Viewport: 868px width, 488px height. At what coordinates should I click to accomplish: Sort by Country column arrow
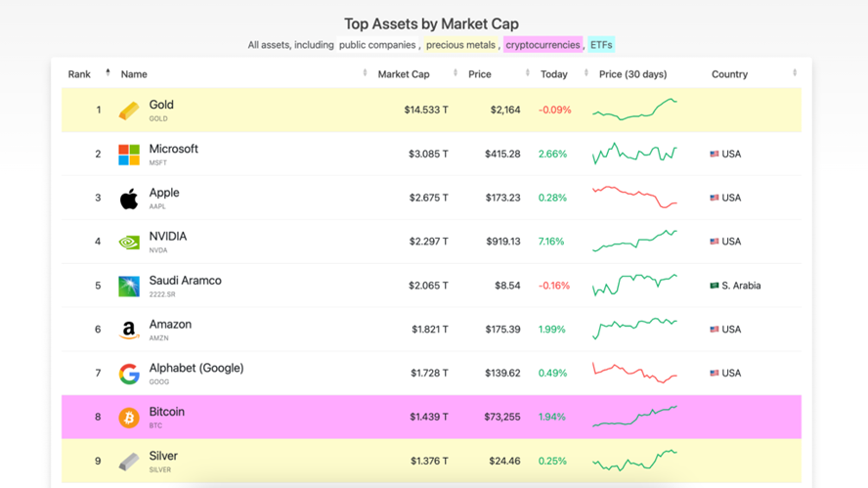click(x=795, y=72)
